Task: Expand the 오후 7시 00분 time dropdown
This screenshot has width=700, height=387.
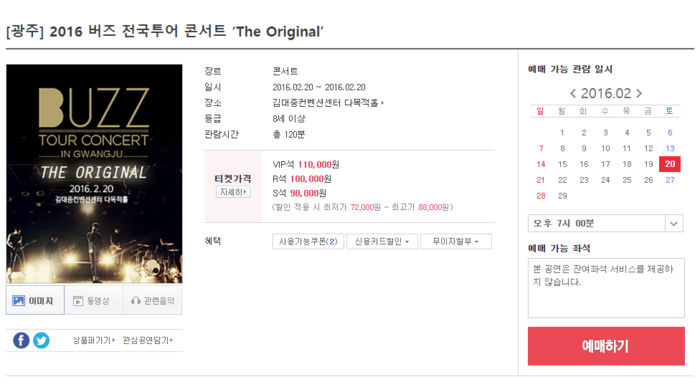Action: [606, 223]
